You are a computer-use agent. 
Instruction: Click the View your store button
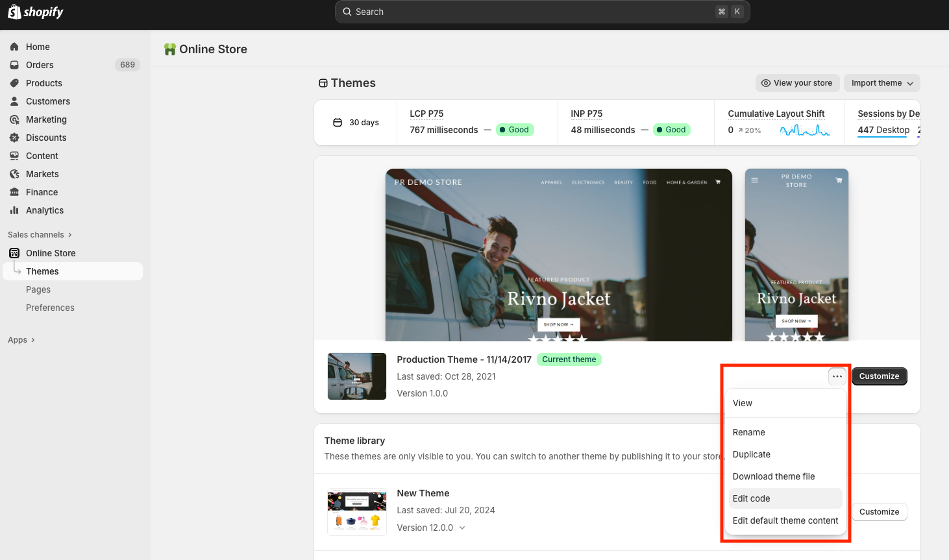[x=797, y=83]
